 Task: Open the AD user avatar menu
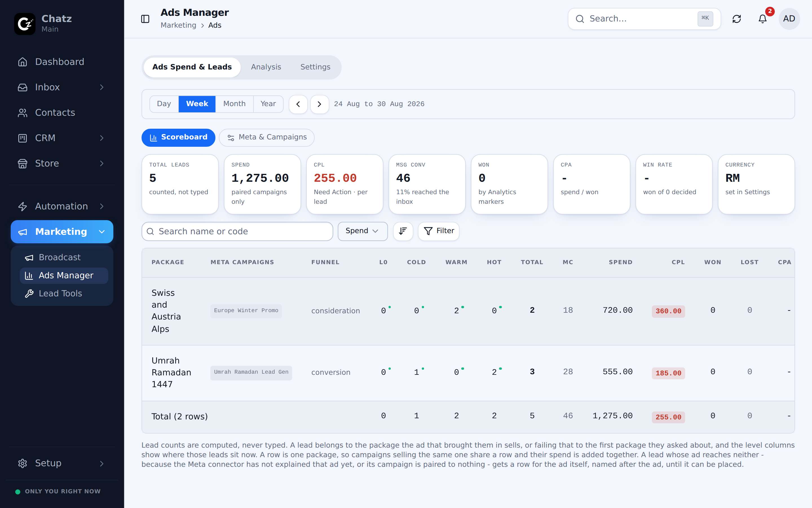(789, 19)
